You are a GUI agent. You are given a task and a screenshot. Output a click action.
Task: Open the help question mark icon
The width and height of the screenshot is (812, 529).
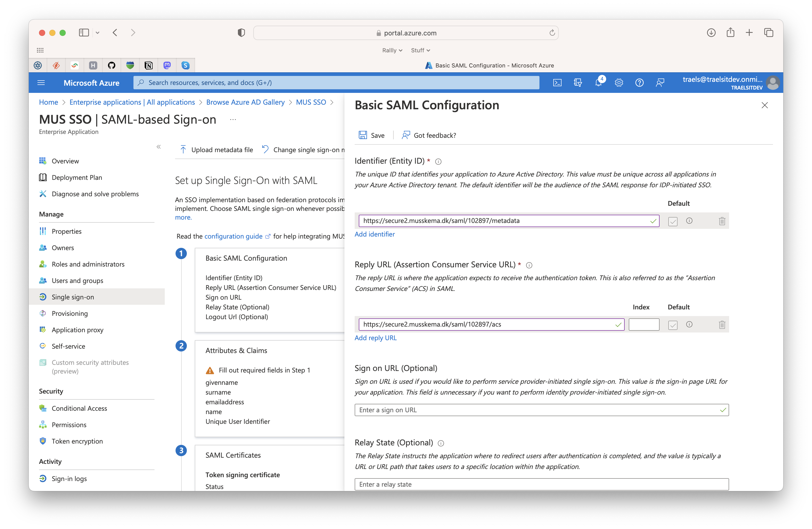point(639,83)
